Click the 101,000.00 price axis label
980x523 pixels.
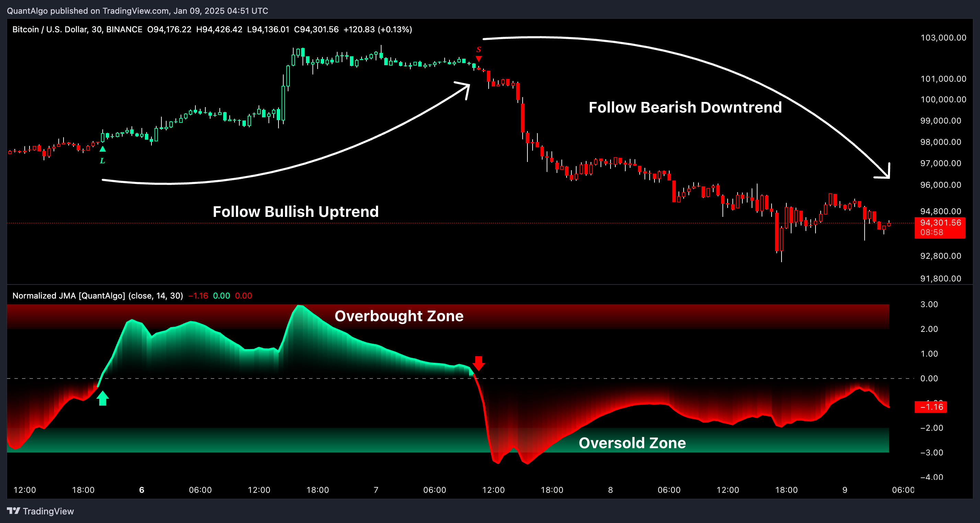point(943,79)
